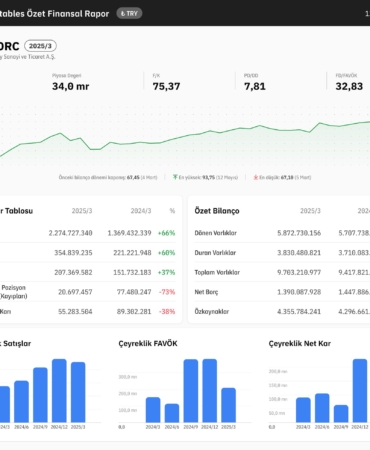Click the green En yüksek arrow icon
This screenshot has height=450, width=370.
pos(175,177)
